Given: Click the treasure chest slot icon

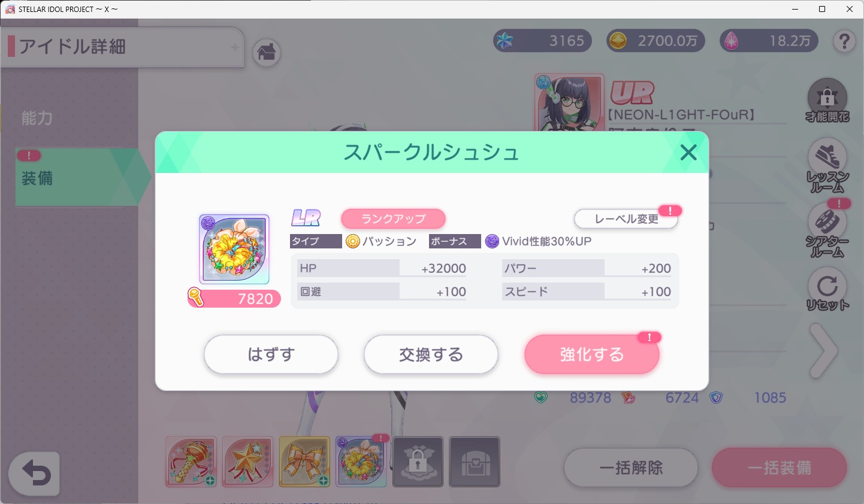Looking at the screenshot, I should point(475,462).
